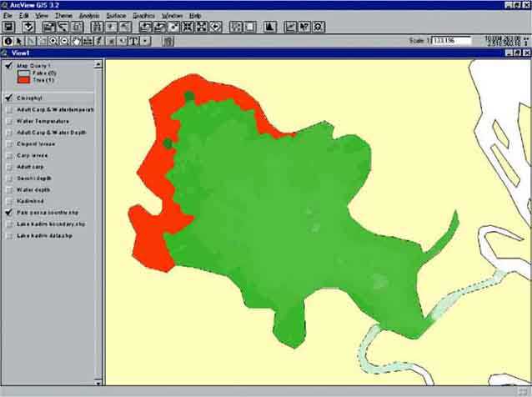Select the Text tool
The width and height of the screenshot is (532, 397).
[133, 40]
